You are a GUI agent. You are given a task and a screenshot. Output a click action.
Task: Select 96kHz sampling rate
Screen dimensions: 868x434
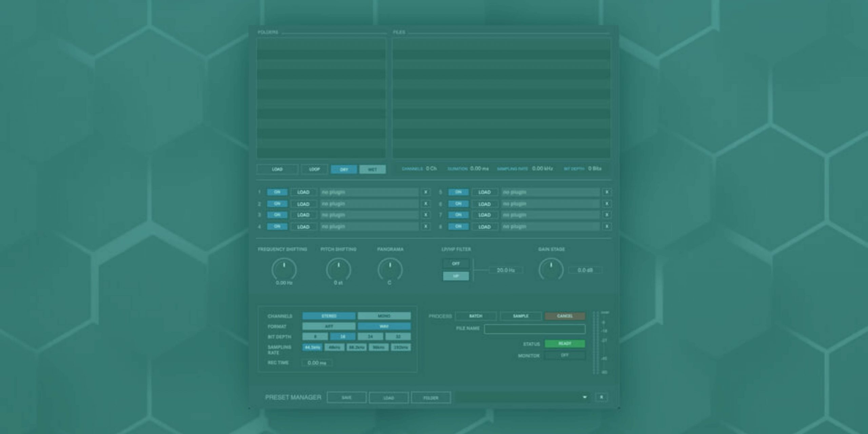click(378, 347)
